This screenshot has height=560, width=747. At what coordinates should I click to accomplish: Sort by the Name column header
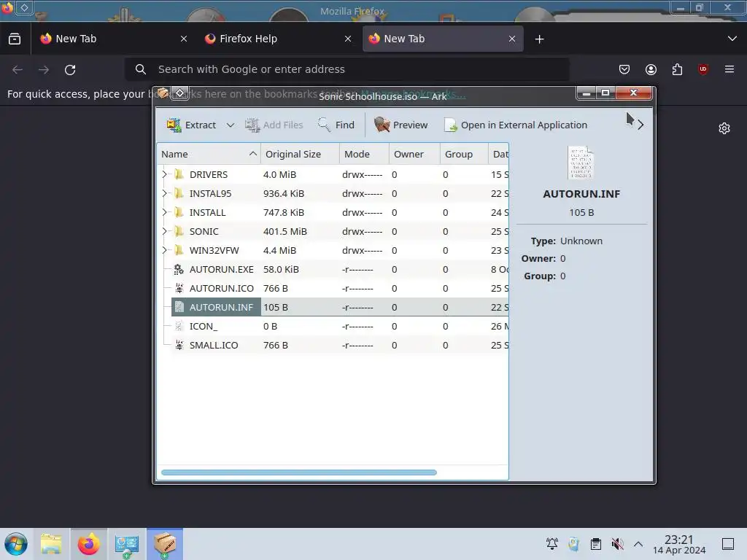point(209,154)
